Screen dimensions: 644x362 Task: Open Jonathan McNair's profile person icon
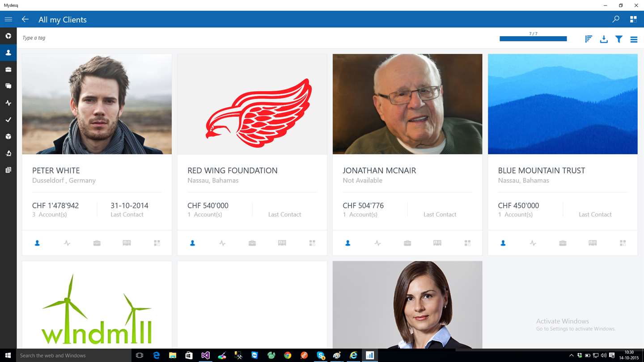347,243
